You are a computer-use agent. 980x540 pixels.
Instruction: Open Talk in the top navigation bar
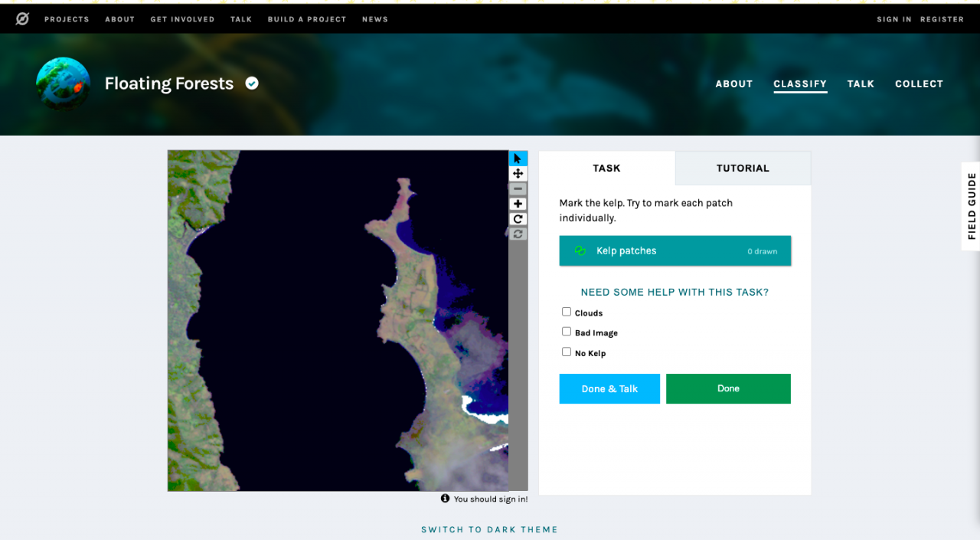click(x=241, y=19)
